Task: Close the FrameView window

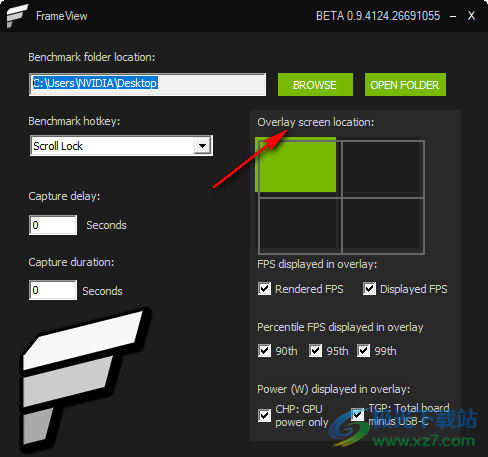Action: [471, 16]
